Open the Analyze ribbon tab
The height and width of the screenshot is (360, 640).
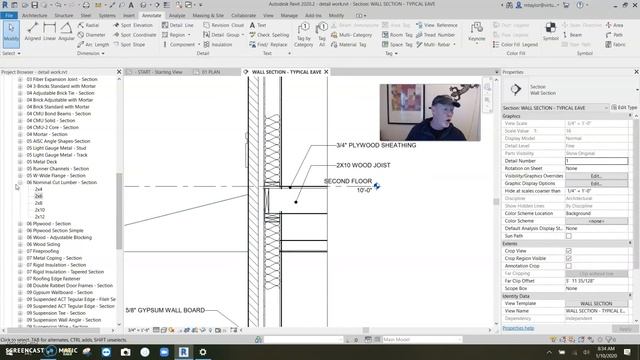(x=177, y=16)
